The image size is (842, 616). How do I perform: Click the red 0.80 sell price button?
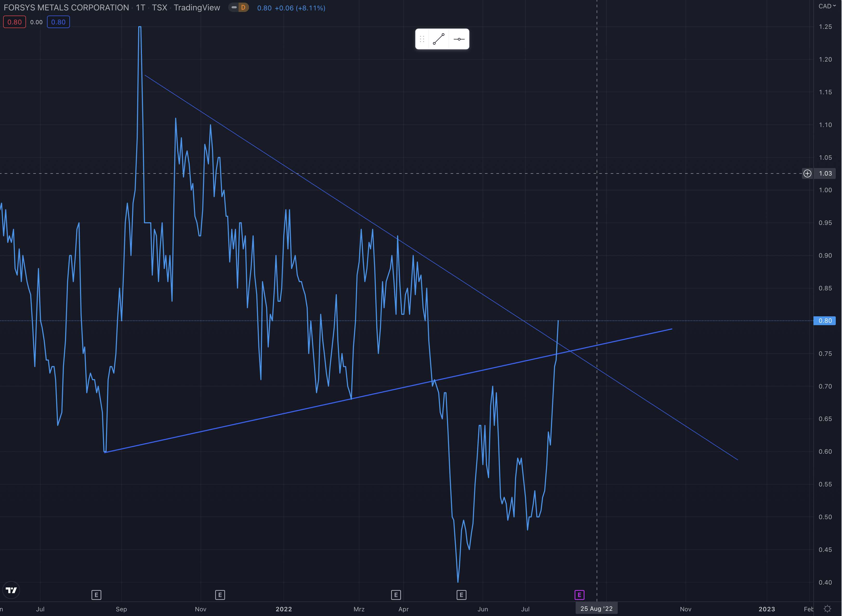point(15,22)
